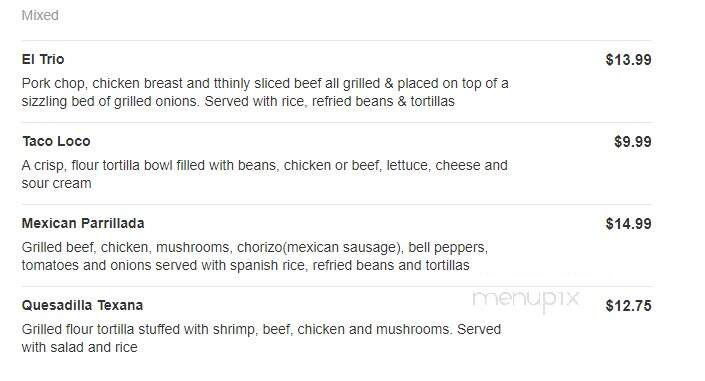The image size is (705, 381).
Task: Click the Mexican Parrillada grilled beef description
Action: point(254,256)
